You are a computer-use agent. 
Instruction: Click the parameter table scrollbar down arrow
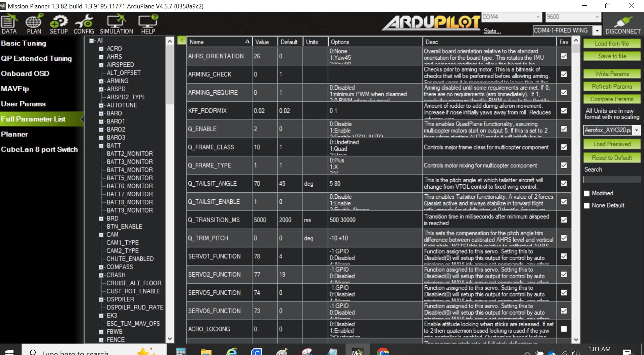[576, 340]
